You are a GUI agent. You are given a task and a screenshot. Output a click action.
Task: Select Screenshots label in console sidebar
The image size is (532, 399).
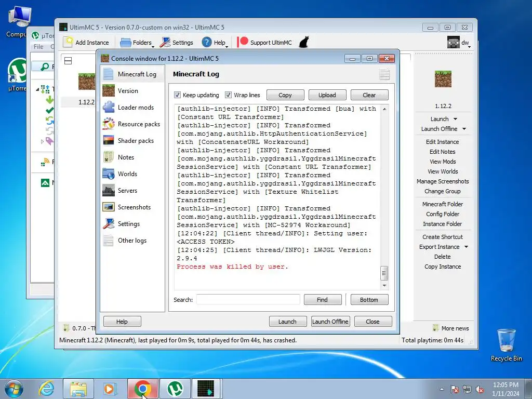(134, 207)
